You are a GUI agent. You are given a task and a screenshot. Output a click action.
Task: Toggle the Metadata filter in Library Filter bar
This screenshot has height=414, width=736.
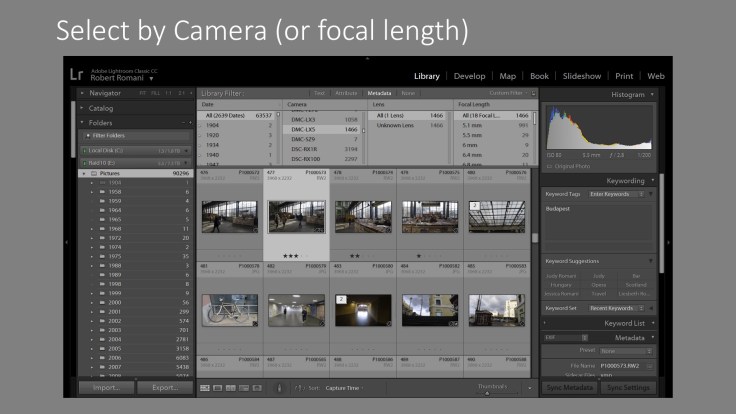pos(379,94)
